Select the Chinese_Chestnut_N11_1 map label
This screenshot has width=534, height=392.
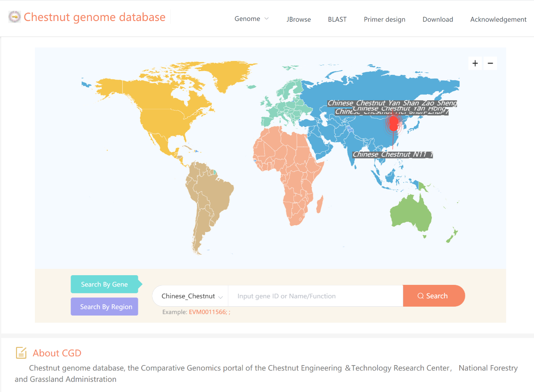[392, 155]
